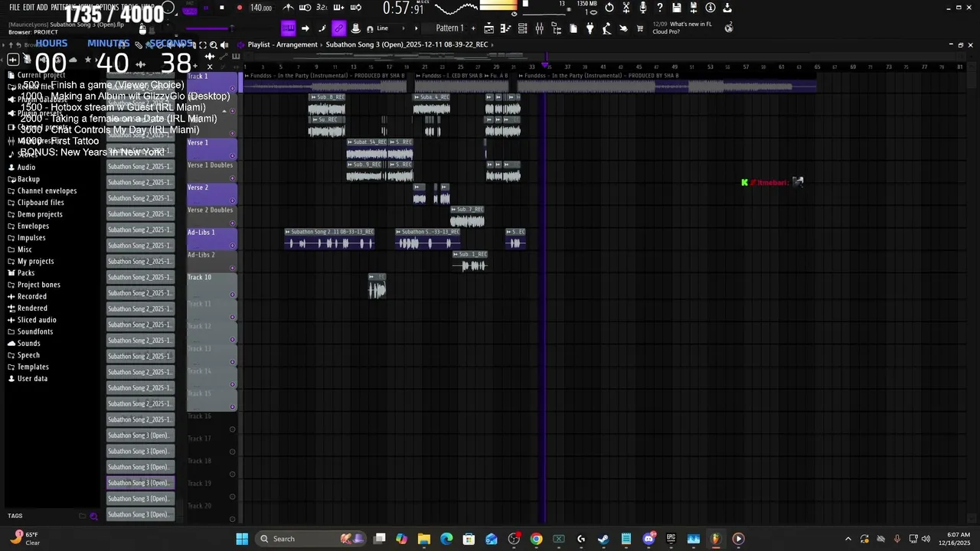Open the Pattern 1 selector dropdown
The image size is (980, 551).
(450, 28)
